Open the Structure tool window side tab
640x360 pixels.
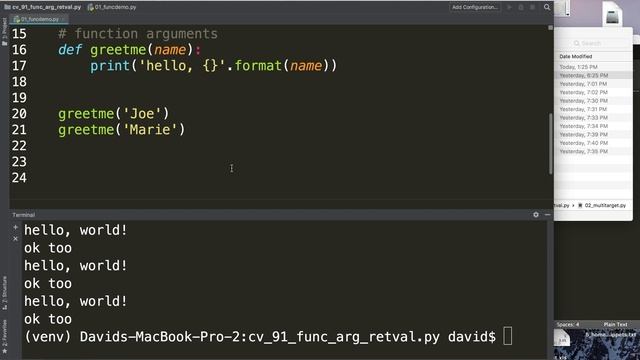click(4, 292)
